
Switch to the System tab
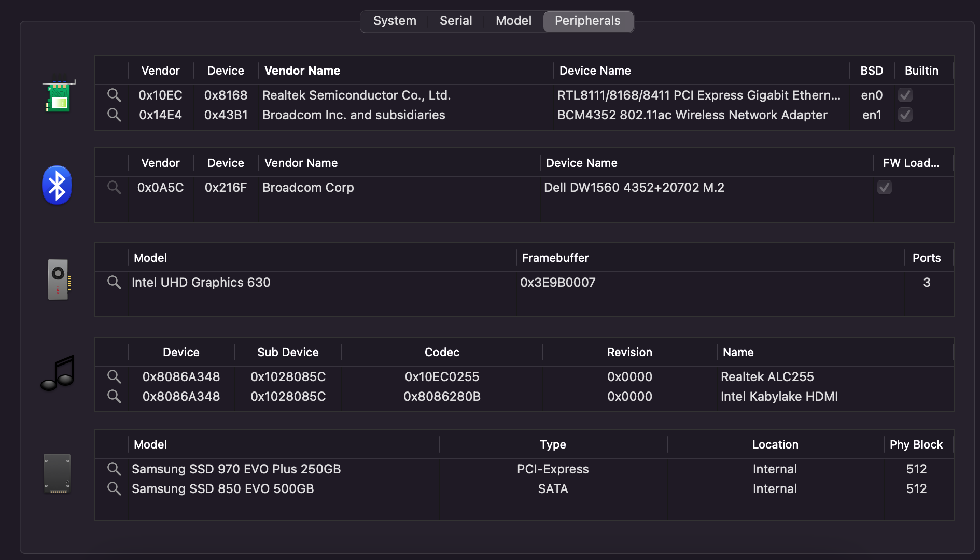pos(395,21)
